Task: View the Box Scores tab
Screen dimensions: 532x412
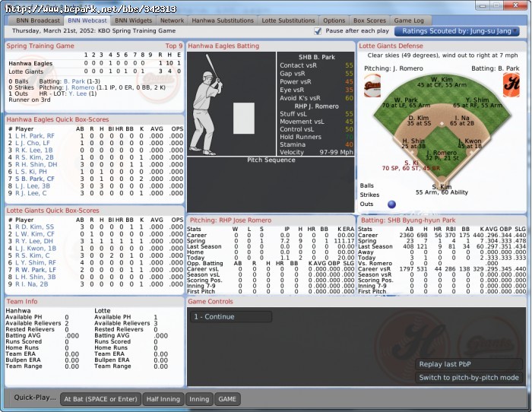Action: point(369,21)
